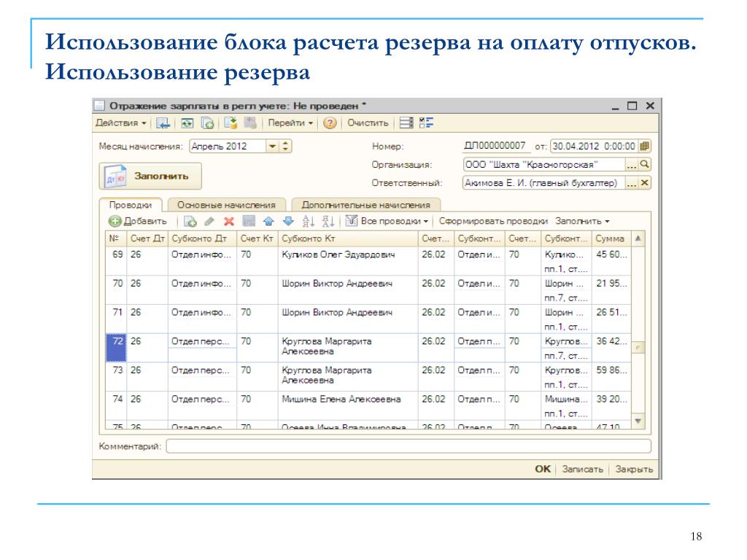Click the Субконто Дт column header
Viewport: 747px width, 560px height.
[x=202, y=238]
